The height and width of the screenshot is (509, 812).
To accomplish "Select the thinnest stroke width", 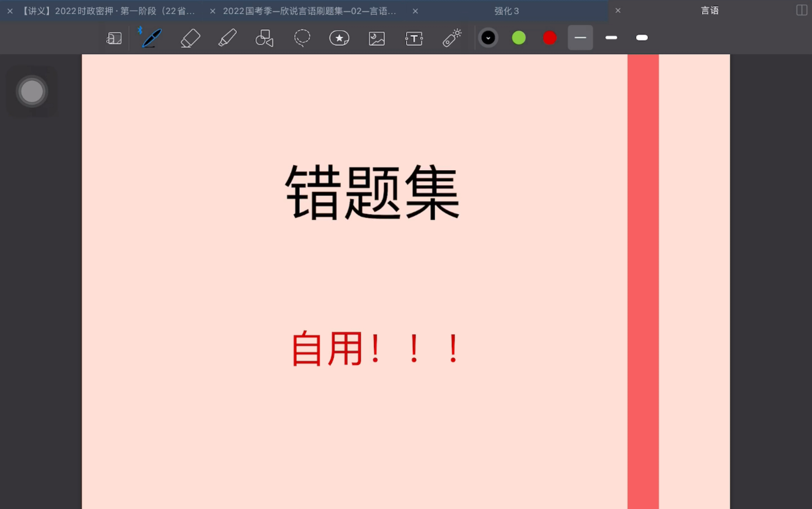I will [580, 38].
